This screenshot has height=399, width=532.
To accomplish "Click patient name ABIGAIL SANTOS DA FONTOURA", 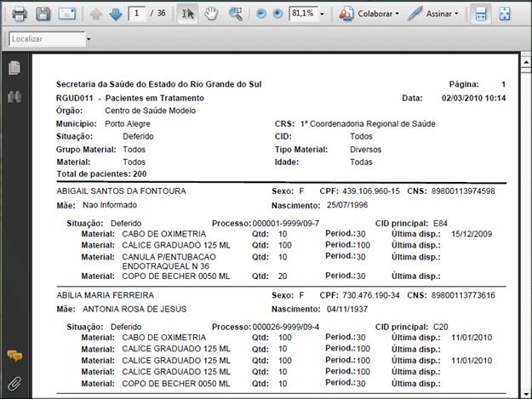I will (x=121, y=191).
